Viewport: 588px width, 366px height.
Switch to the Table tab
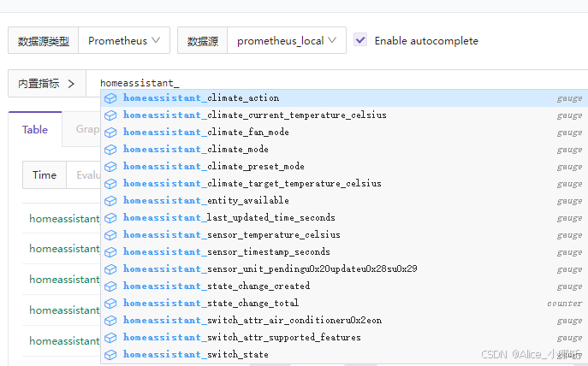click(35, 130)
